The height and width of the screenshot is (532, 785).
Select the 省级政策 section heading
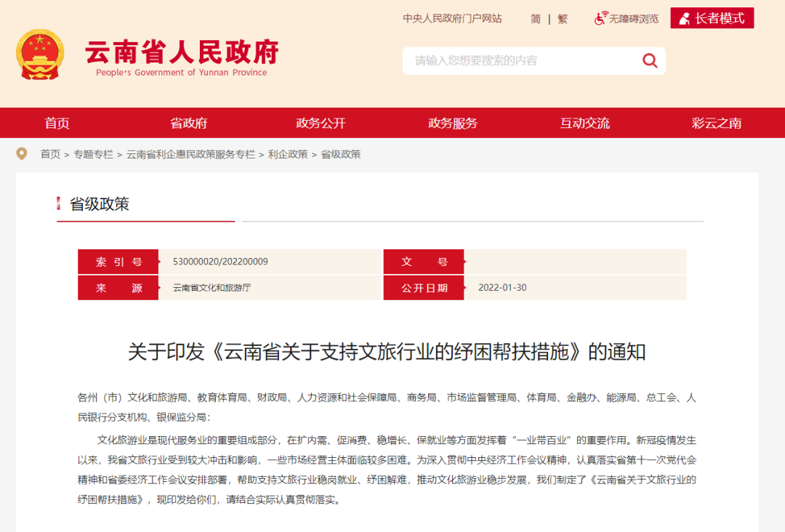point(99,203)
